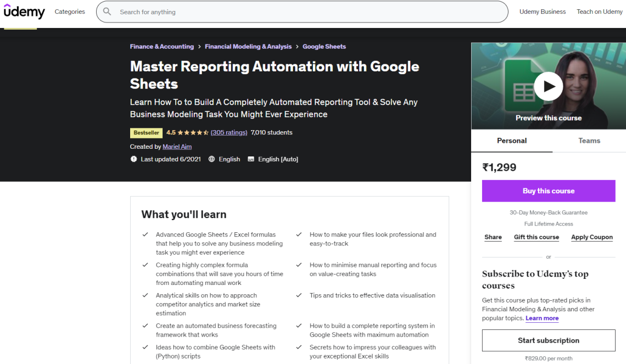Click the ₹1,299 price text

pyautogui.click(x=499, y=167)
